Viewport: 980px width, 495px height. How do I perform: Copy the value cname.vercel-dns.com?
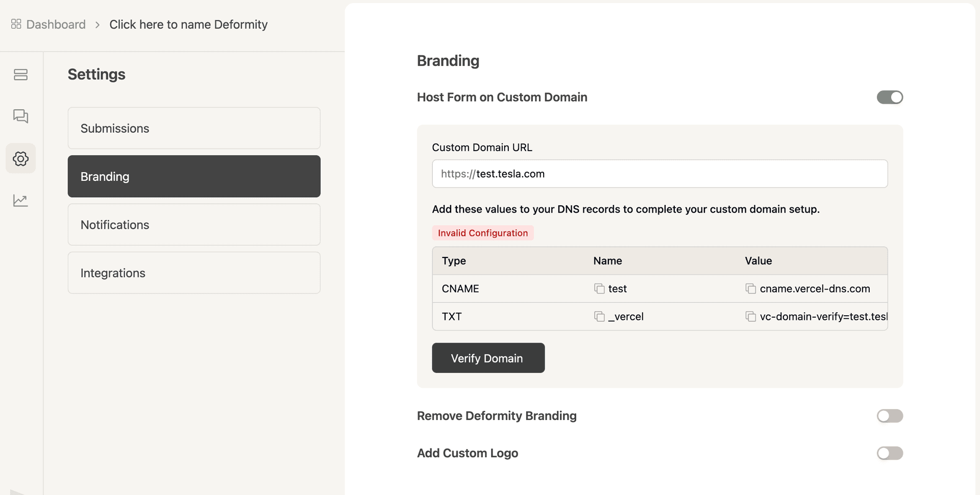[x=750, y=288]
